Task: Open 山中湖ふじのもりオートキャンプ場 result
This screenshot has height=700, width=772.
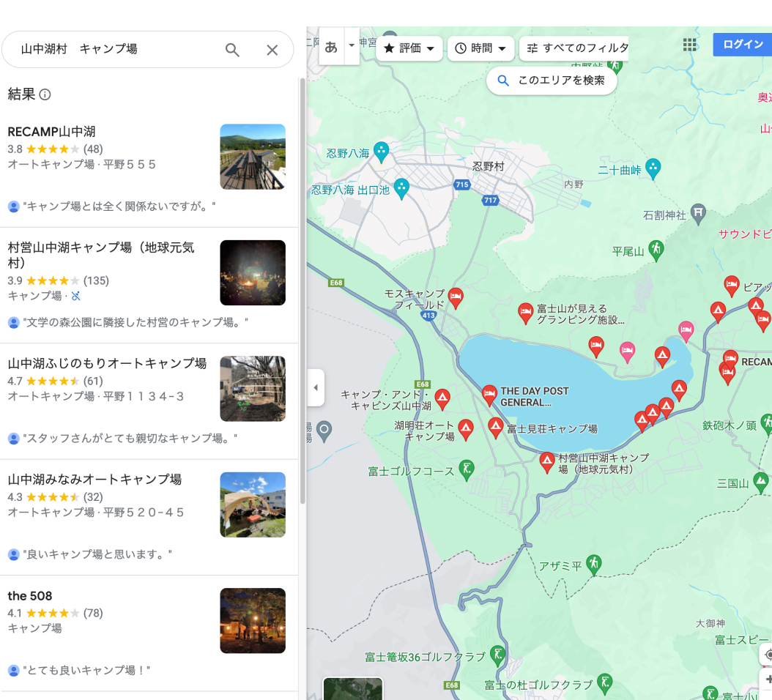Action: point(107,363)
